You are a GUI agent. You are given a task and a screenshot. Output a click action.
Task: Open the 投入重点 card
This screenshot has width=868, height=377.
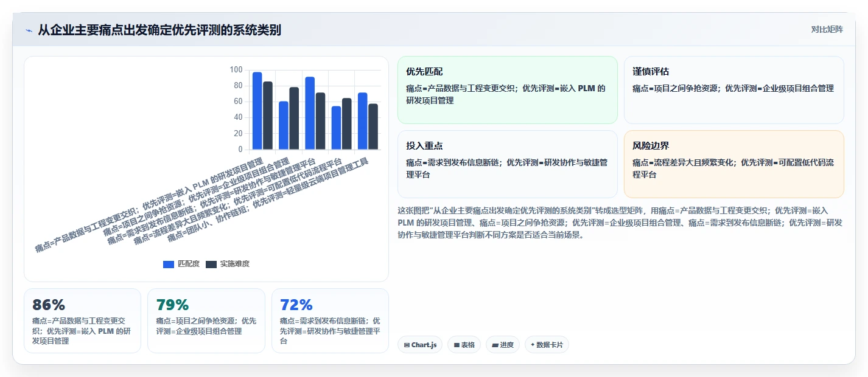(x=508, y=164)
